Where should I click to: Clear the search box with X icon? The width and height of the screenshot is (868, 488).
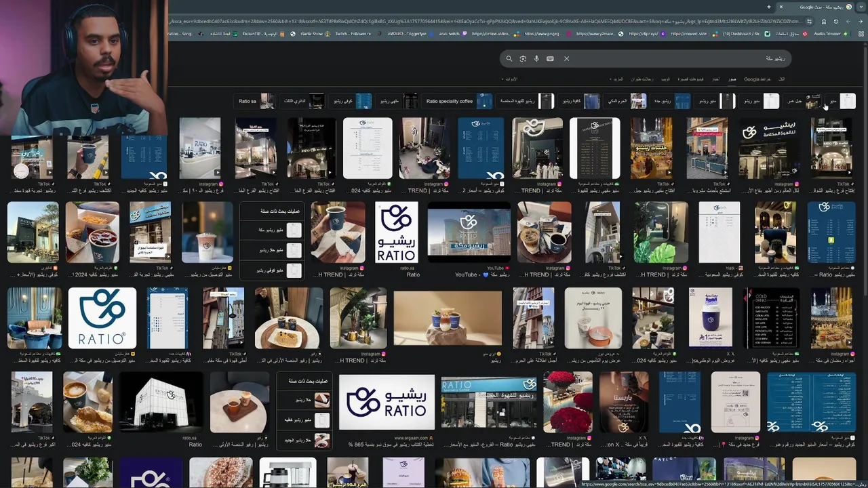(x=567, y=59)
